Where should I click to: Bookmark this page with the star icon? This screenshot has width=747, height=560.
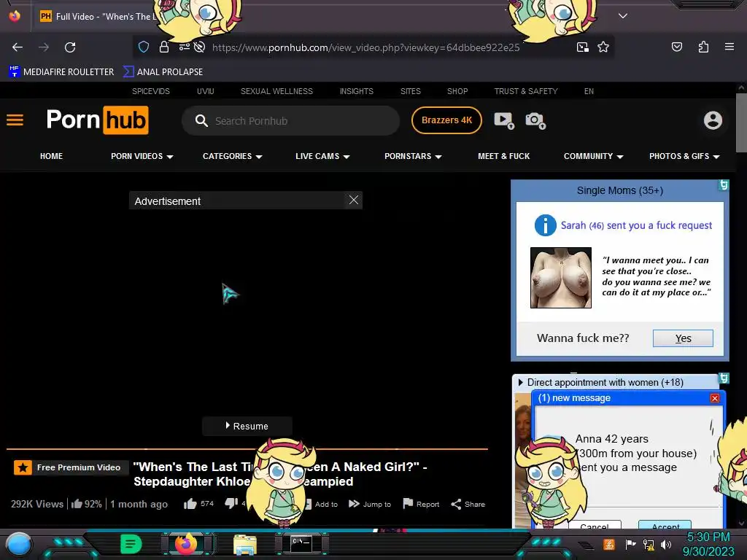[x=603, y=47]
